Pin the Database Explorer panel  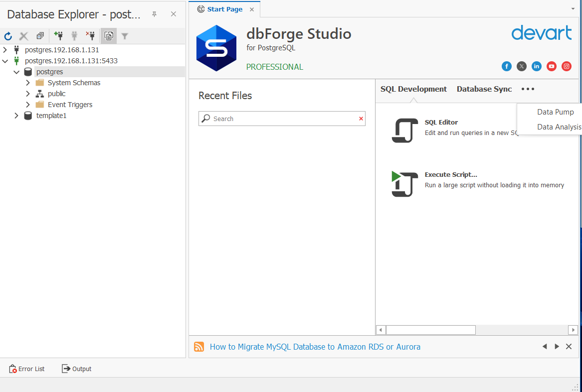(x=155, y=14)
